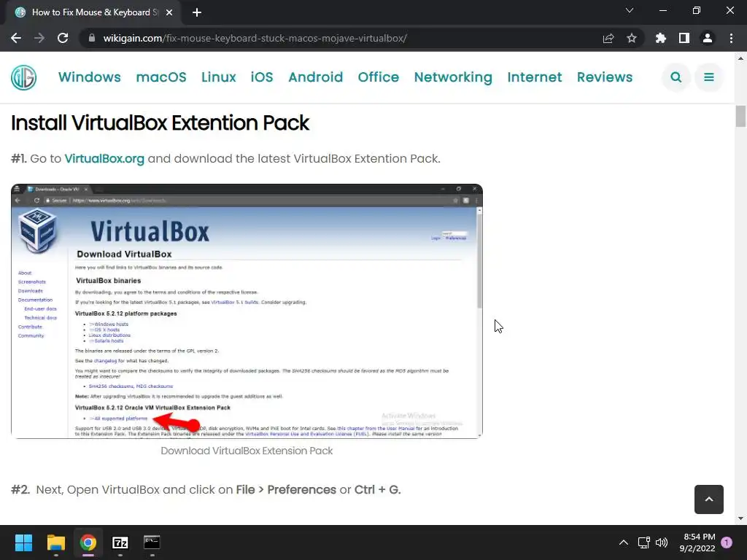Open clock showing 8:54 PM

tap(697, 542)
